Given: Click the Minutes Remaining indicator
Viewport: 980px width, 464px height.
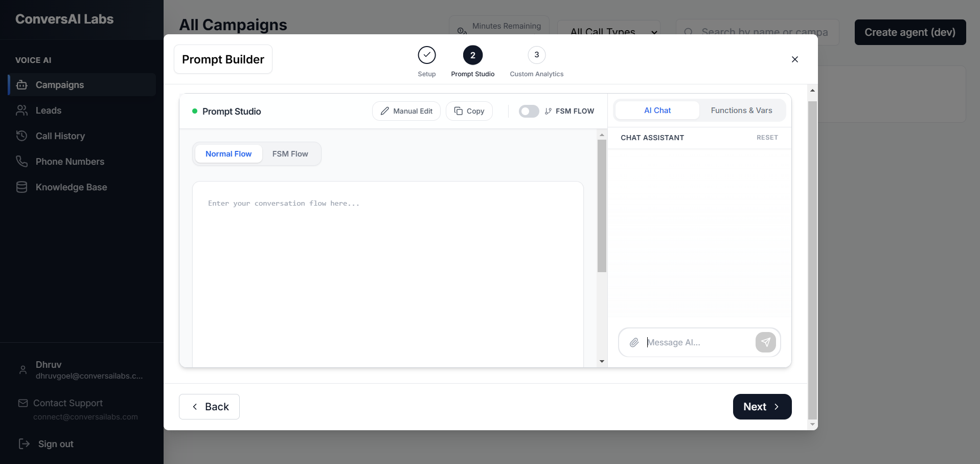Looking at the screenshot, I should pyautogui.click(x=499, y=26).
